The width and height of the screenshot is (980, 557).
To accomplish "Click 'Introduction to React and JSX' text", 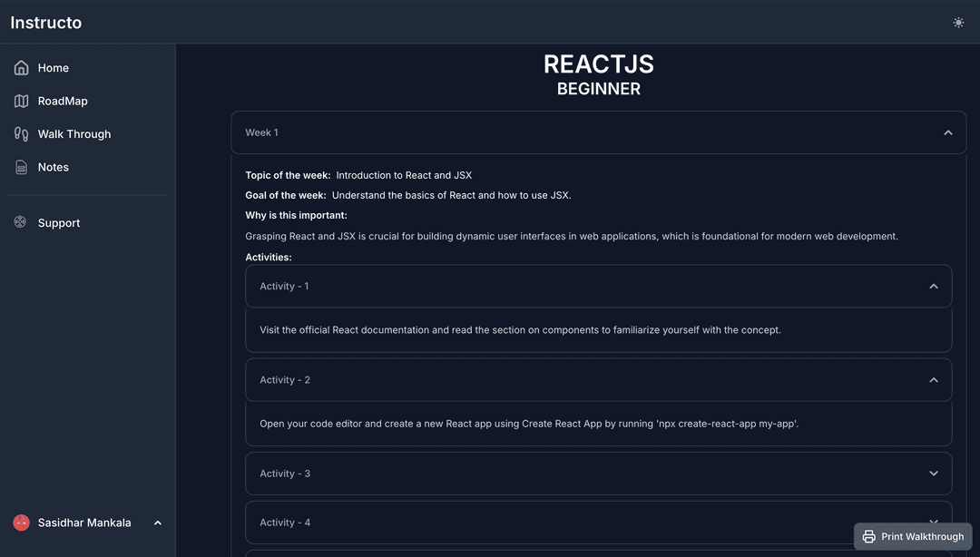I will pos(404,175).
